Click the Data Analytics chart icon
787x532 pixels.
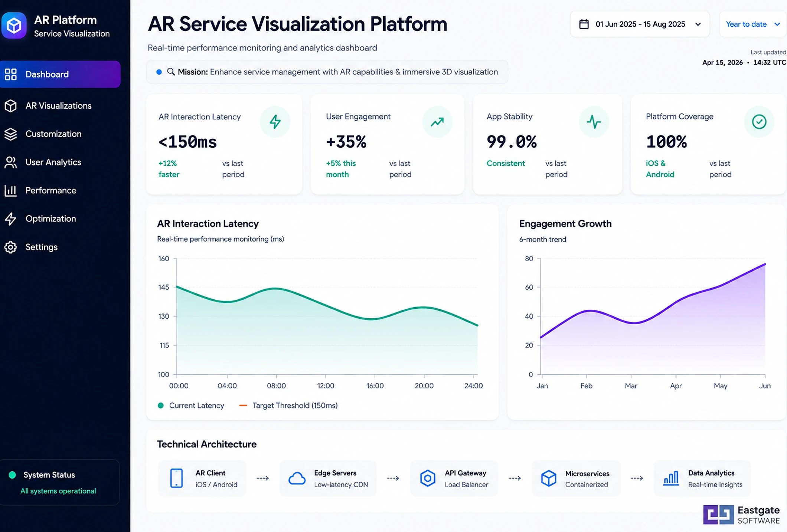671,478
